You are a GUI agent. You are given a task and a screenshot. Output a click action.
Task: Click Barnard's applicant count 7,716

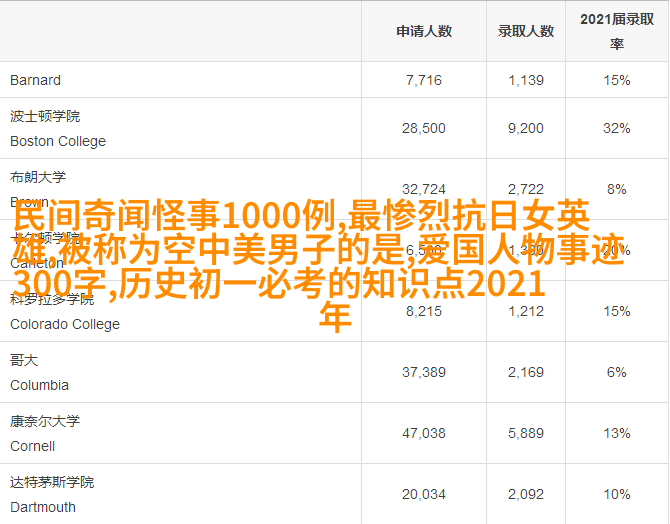pos(424,80)
